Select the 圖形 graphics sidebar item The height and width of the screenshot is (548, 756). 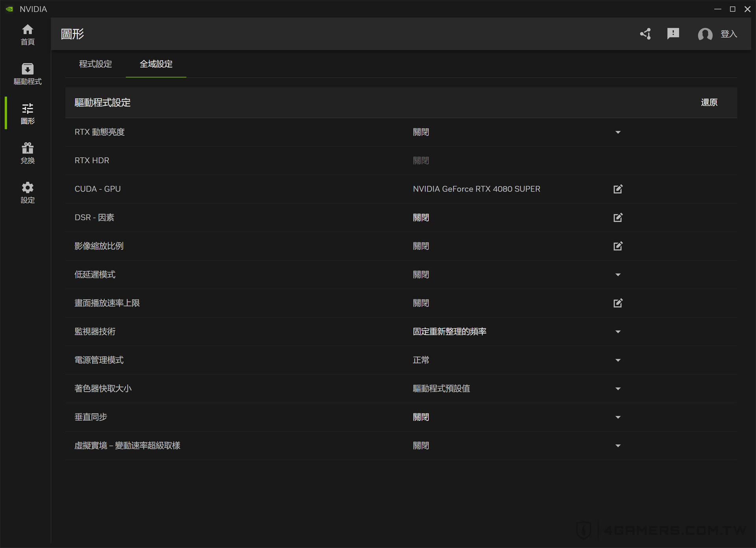click(28, 114)
